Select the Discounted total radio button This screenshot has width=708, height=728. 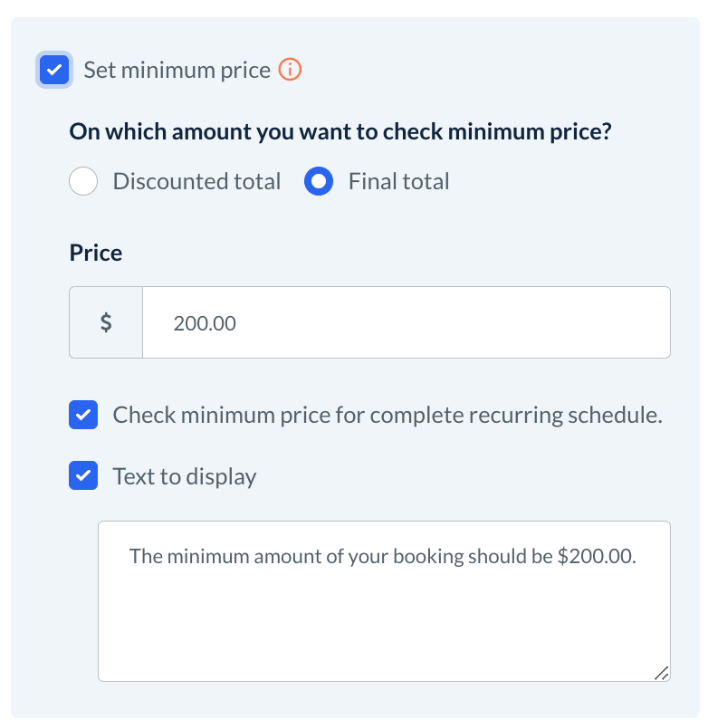[83, 181]
